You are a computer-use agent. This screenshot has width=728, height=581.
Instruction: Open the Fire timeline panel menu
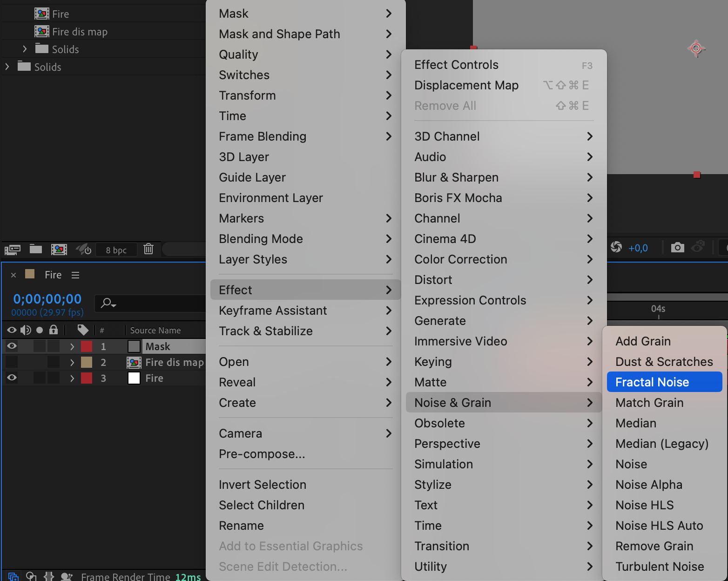coord(75,275)
